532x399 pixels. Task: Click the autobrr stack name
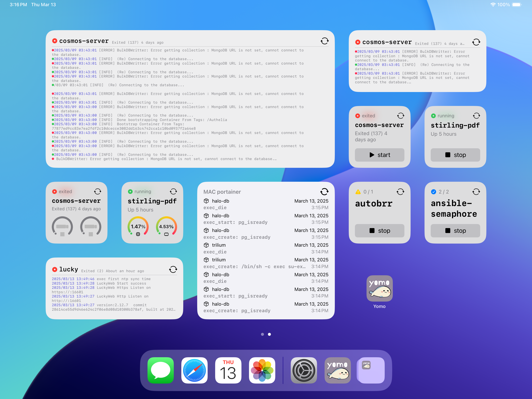(x=373, y=204)
